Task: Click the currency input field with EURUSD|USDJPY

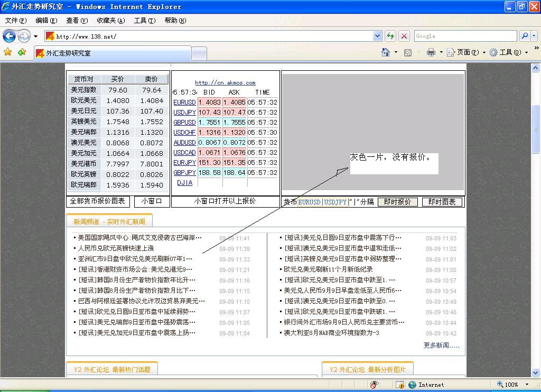Action: click(x=323, y=202)
